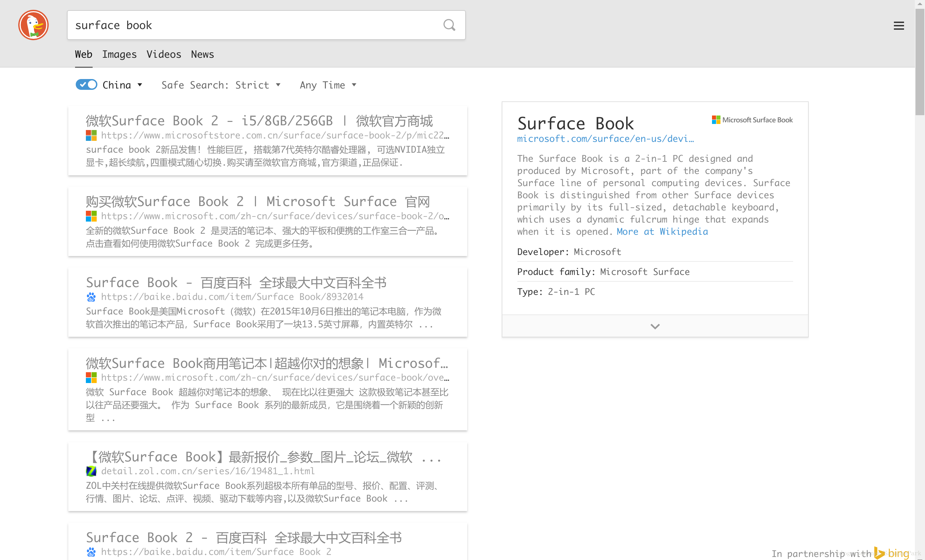Open the Any Time filter dropdown
925x560 pixels.
click(328, 85)
